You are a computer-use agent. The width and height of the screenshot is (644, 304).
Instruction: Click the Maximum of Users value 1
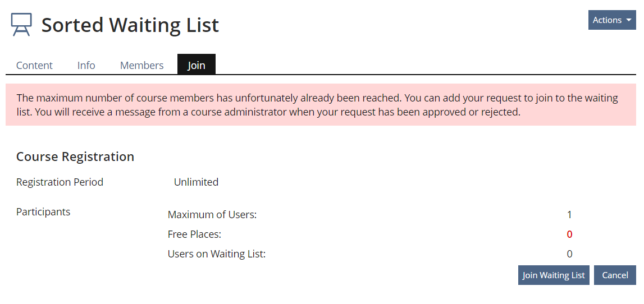569,214
